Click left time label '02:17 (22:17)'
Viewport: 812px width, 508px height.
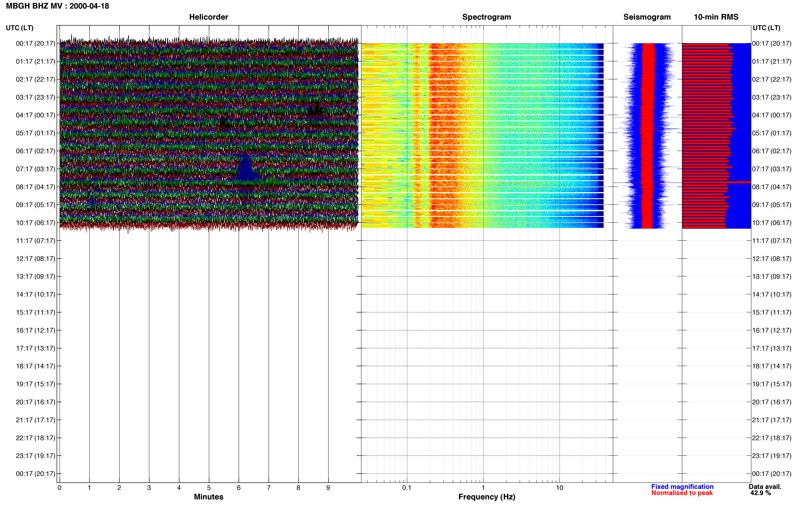pos(36,79)
